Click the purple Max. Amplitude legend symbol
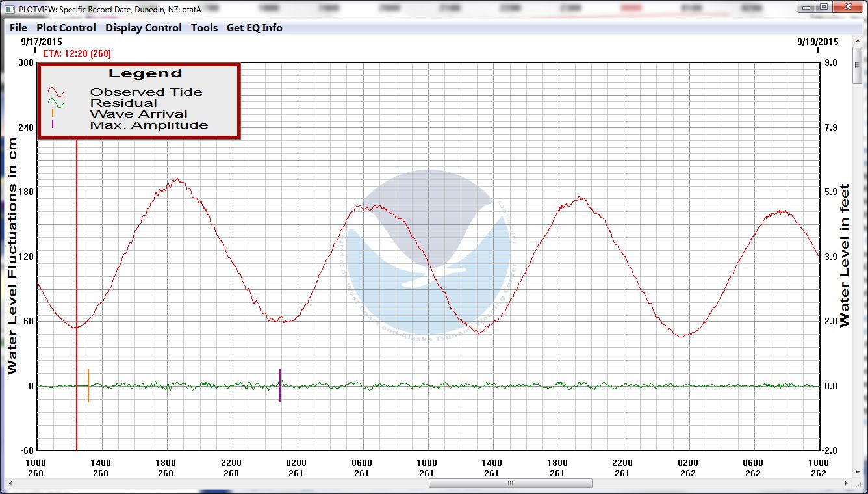Image resolution: width=868 pixels, height=494 pixels. click(53, 125)
